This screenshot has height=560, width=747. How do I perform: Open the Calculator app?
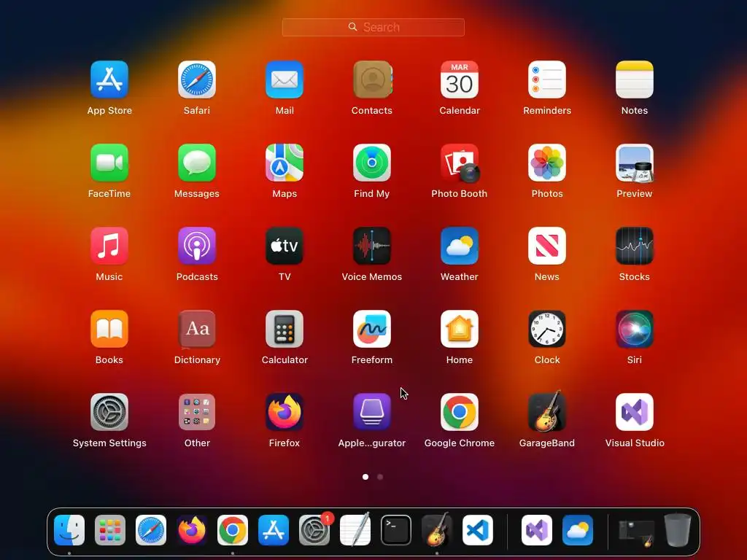[285, 329]
